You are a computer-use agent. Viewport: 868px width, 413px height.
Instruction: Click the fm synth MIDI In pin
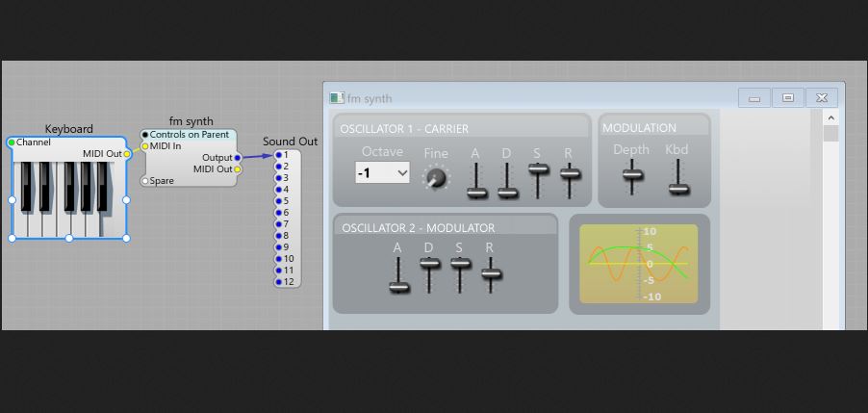145,146
